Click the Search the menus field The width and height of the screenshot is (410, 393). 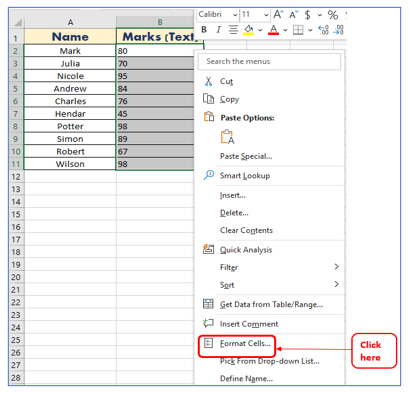click(x=269, y=61)
